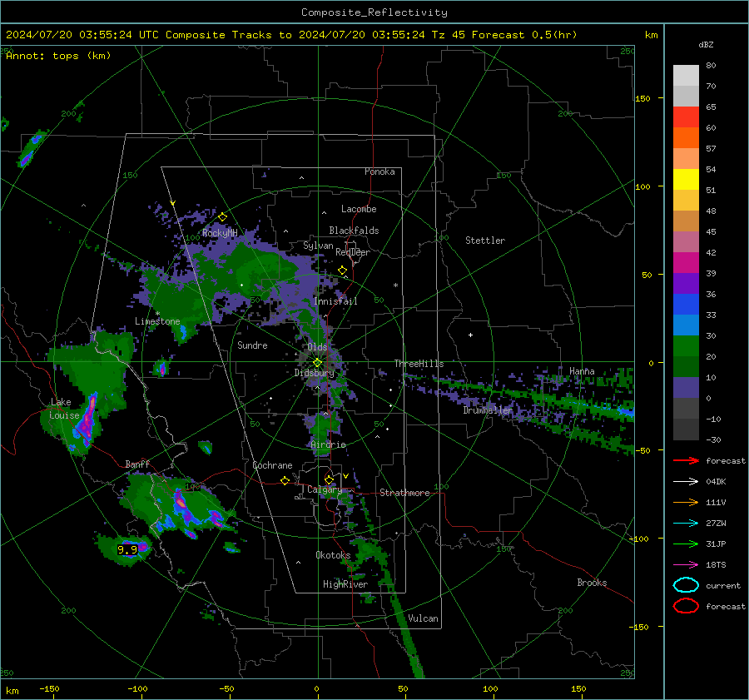Click the Blackfalds label

pyautogui.click(x=354, y=231)
